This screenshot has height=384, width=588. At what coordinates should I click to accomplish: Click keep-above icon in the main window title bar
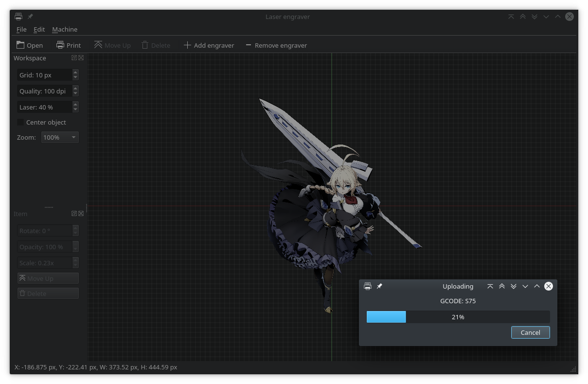[511, 17]
